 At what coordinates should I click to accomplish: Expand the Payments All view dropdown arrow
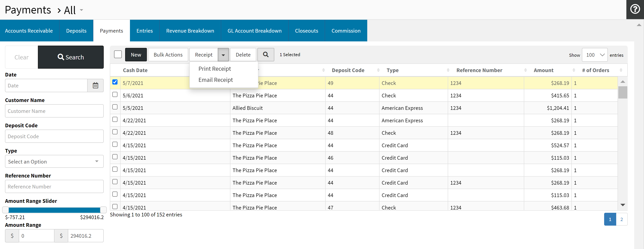click(x=81, y=10)
